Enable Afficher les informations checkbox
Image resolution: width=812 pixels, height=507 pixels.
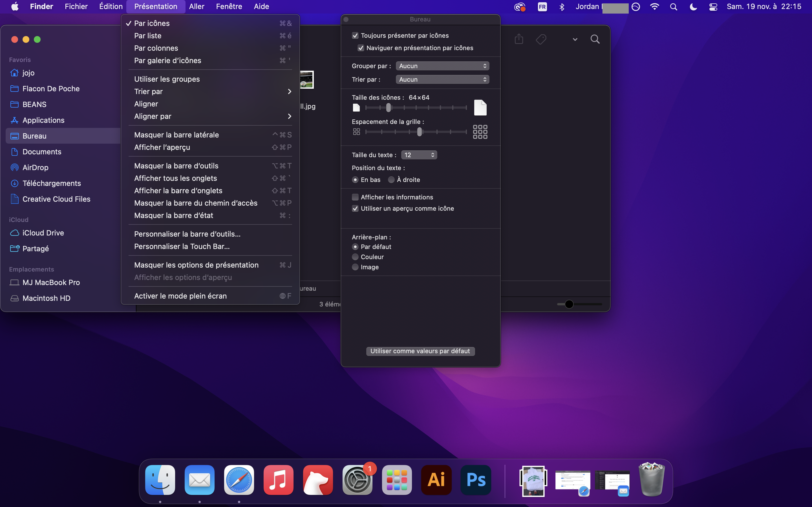point(355,197)
